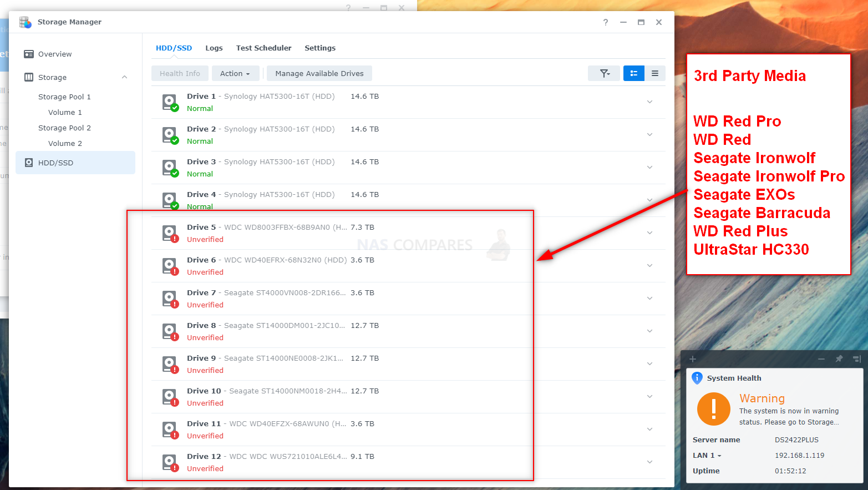Click the Warning status heading
Image resolution: width=868 pixels, height=490 pixels.
coord(762,398)
